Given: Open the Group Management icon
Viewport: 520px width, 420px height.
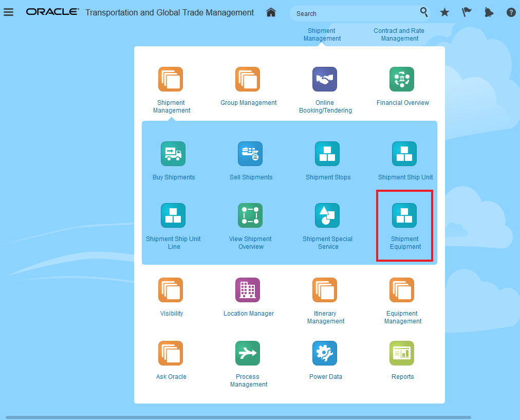Looking at the screenshot, I should coord(248,79).
